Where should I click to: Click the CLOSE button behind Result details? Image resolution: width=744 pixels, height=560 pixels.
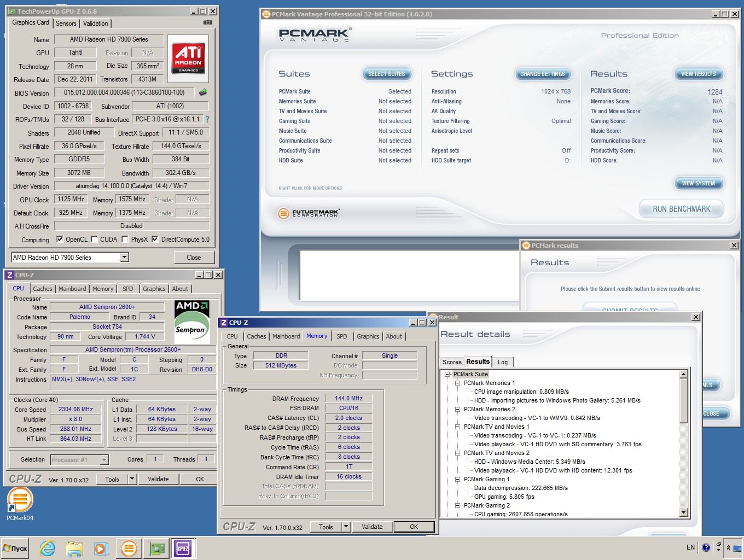click(713, 413)
